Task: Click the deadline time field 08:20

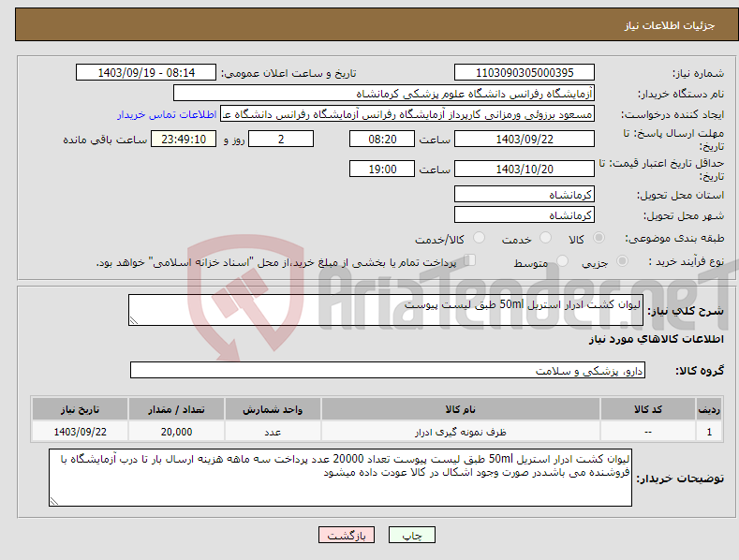Action: click(x=382, y=139)
